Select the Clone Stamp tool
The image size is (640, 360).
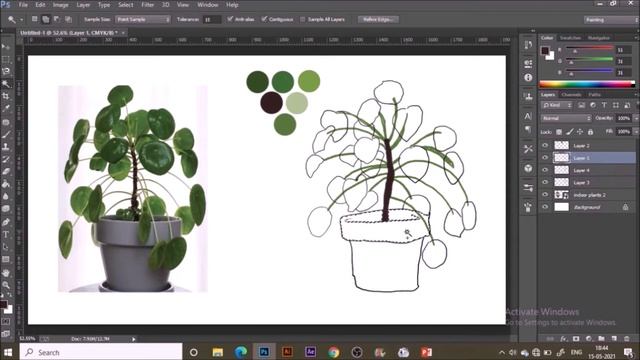pos(6,147)
